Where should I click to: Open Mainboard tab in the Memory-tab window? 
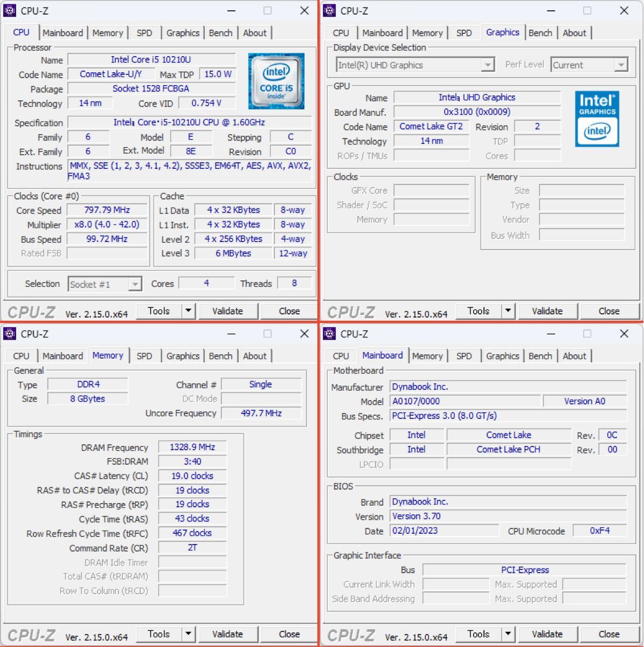click(63, 356)
